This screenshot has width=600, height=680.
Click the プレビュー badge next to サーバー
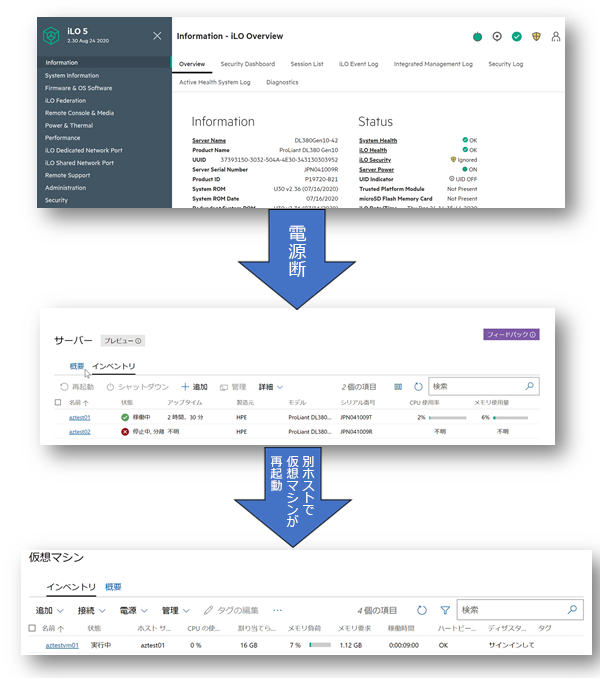[123, 341]
